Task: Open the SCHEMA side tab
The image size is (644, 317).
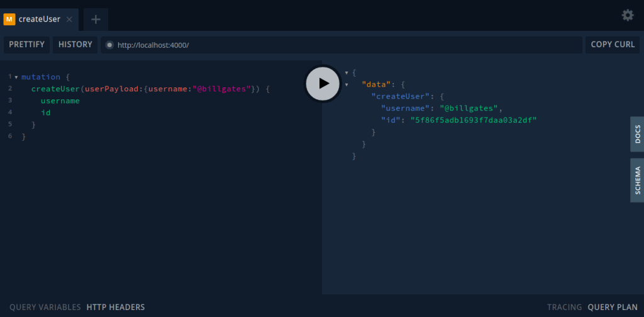Action: coord(637,181)
